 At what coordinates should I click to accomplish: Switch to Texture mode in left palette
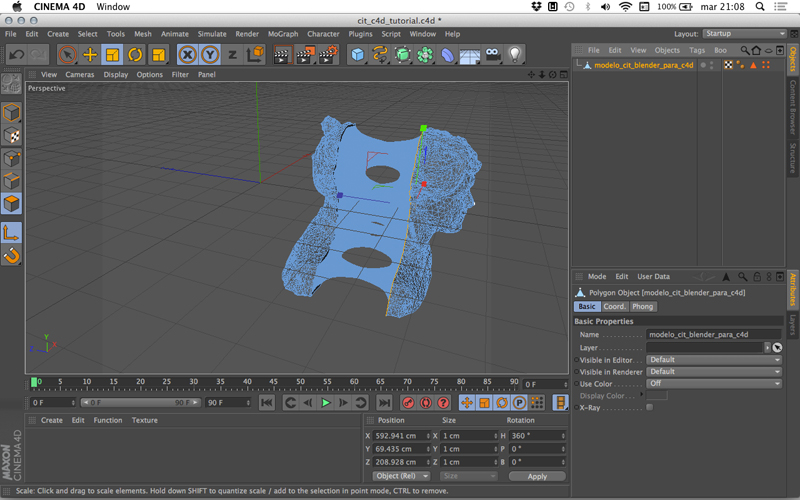click(x=11, y=136)
